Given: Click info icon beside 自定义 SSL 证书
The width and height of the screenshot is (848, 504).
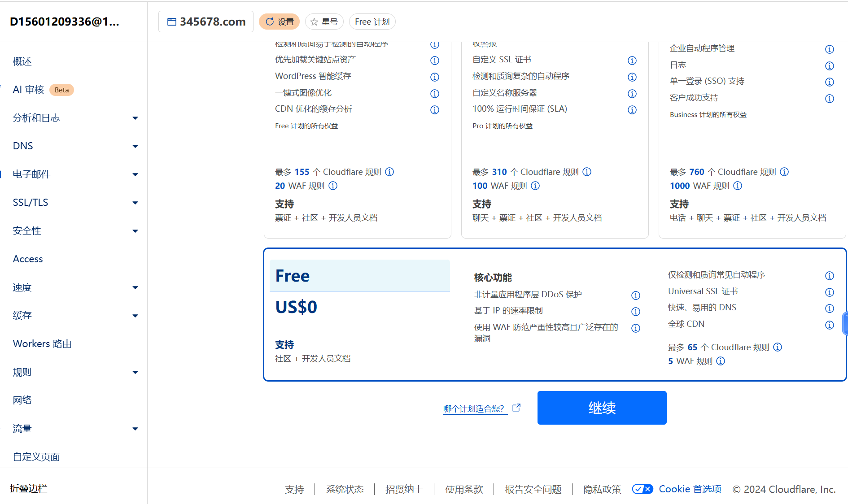Looking at the screenshot, I should pyautogui.click(x=632, y=61).
